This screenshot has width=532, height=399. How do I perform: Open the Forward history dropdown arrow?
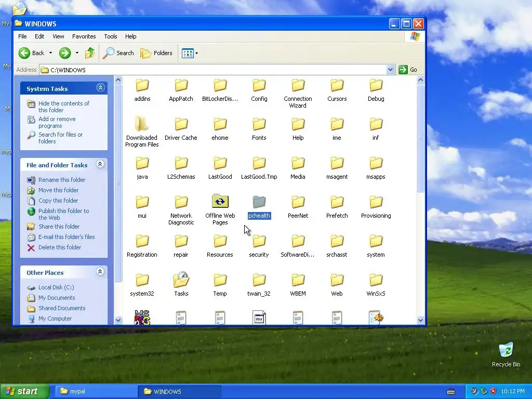[77, 53]
